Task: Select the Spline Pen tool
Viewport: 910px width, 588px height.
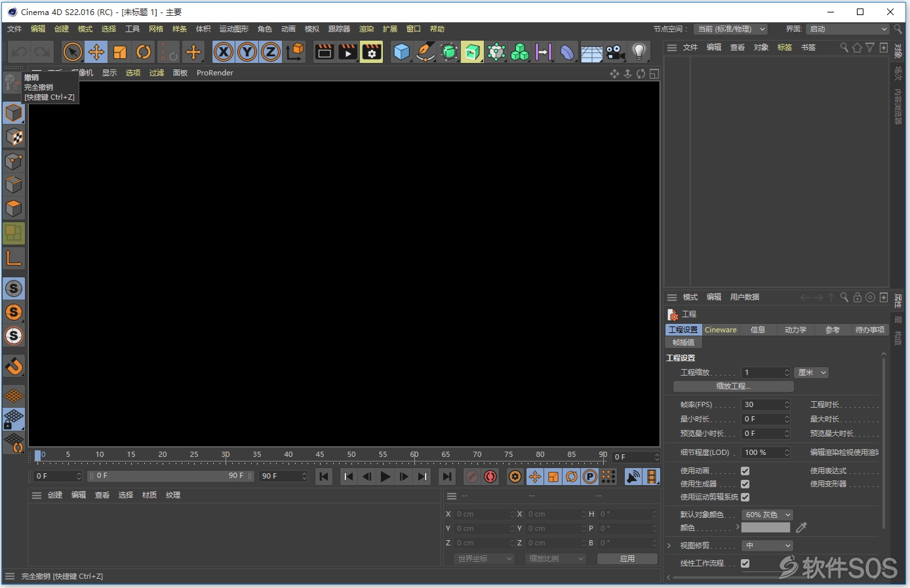Action: [x=425, y=52]
